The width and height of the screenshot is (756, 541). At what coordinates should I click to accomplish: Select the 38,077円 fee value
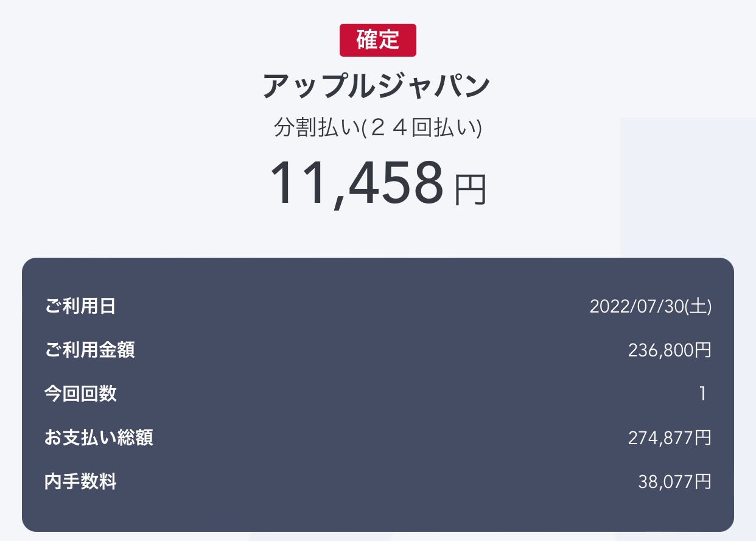[674, 482]
